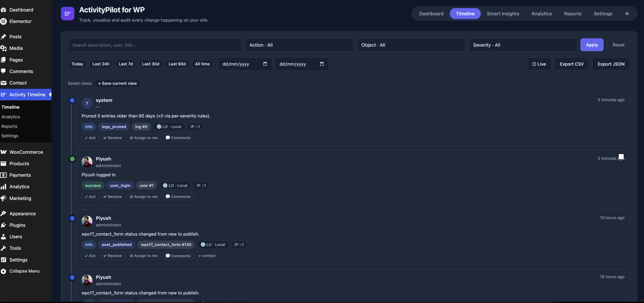
Task: Expand Comments on the wpcf7_contact_form #130 entry
Action: (178, 255)
